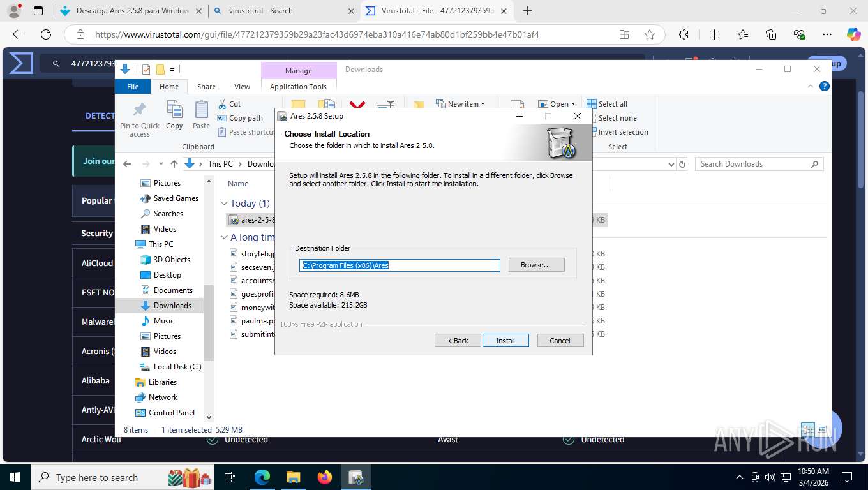Select the storyfeb file in list
868x490 pixels.
253,254
